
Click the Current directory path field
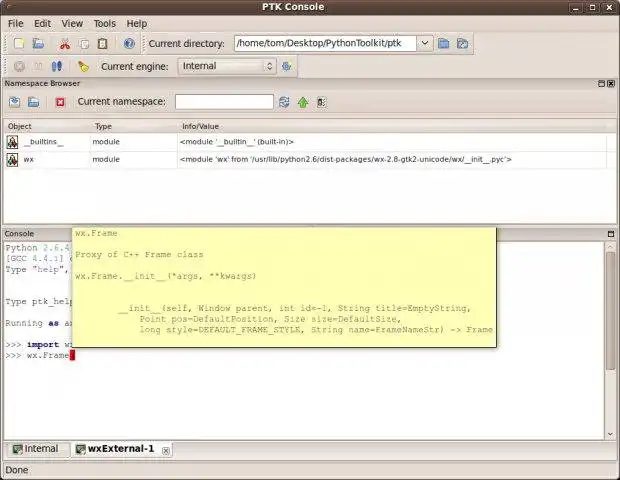[x=325, y=43]
